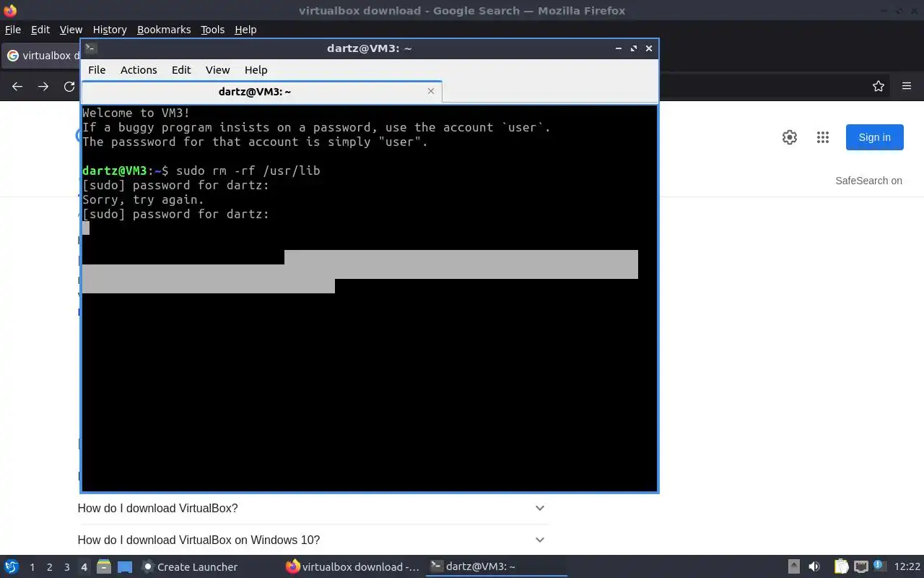Click the SafeSearch on label
The height and width of the screenshot is (578, 924).
point(869,181)
